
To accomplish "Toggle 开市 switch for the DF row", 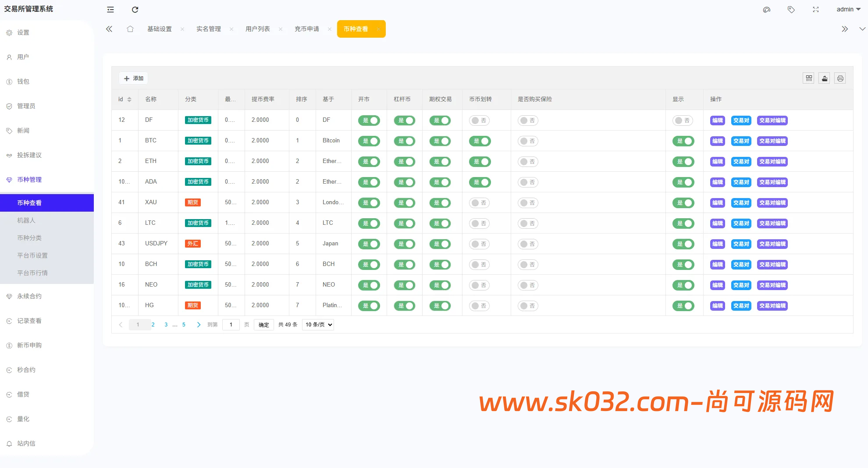I will click(x=369, y=121).
